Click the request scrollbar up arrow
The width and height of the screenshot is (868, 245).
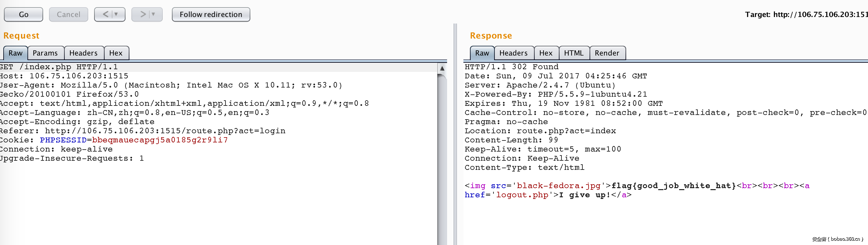coord(442,68)
